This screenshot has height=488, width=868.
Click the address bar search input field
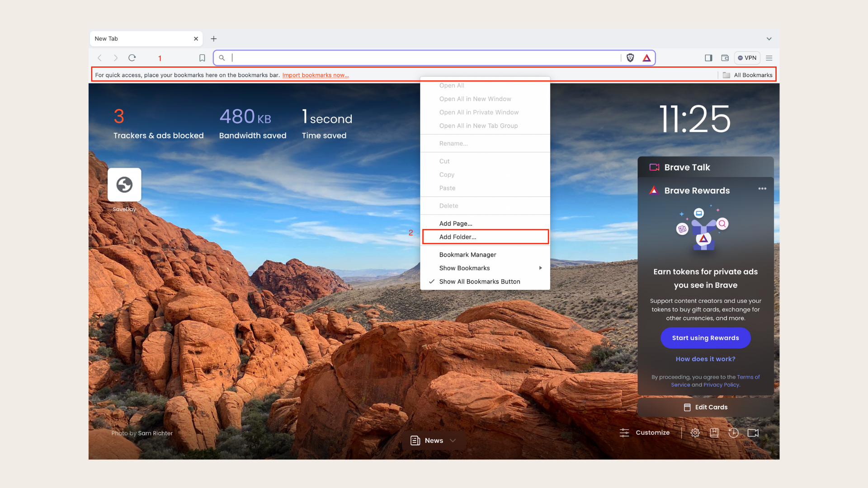[434, 57]
